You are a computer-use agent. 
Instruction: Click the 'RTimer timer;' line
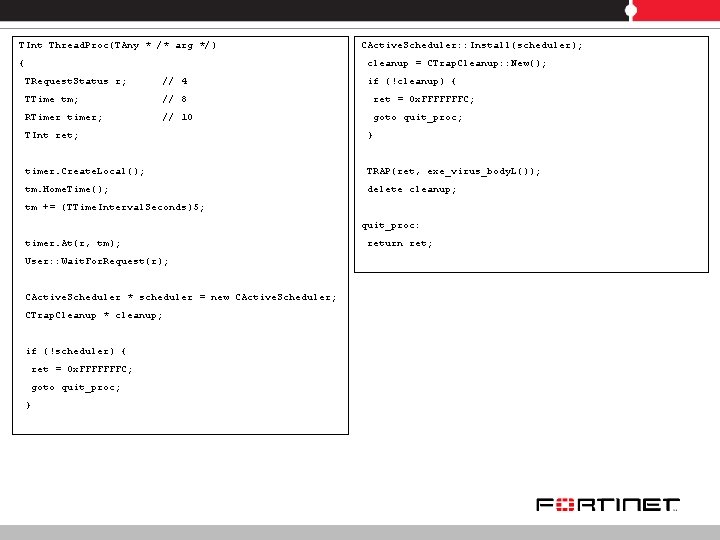63,117
